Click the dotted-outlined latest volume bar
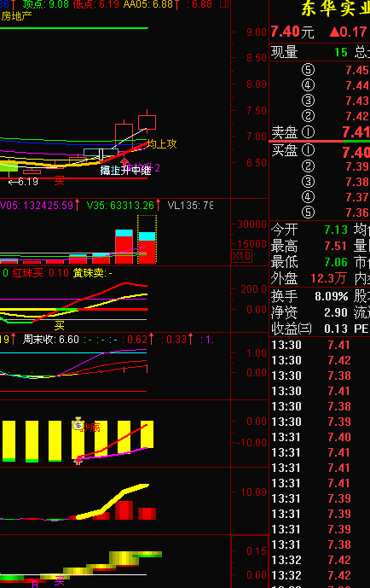The width and height of the screenshot is (370, 588). (x=147, y=239)
